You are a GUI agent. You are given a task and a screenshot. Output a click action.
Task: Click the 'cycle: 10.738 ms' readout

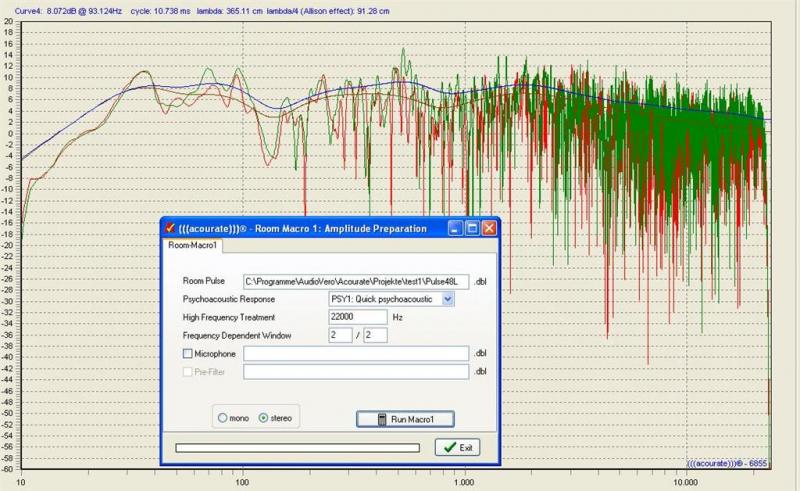(x=161, y=11)
